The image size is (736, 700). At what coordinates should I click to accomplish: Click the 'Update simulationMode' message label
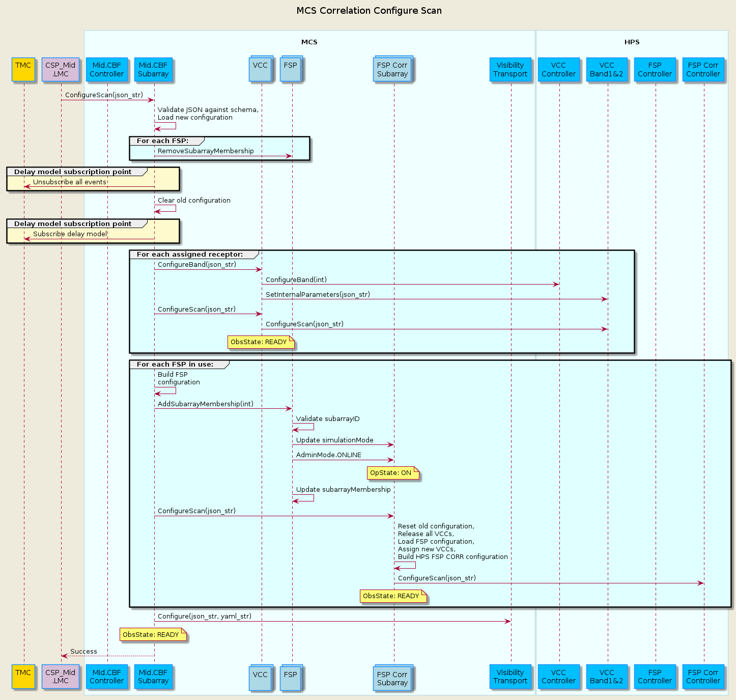tap(335, 440)
